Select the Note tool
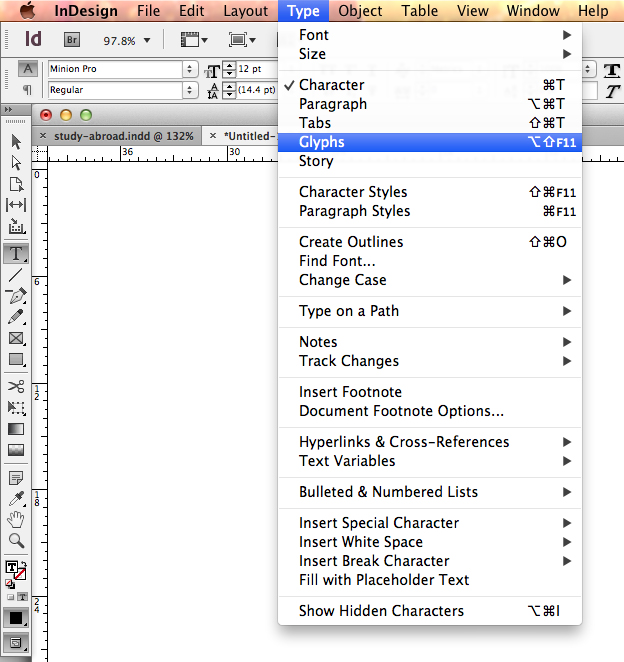This screenshot has height=662, width=624. [16, 478]
